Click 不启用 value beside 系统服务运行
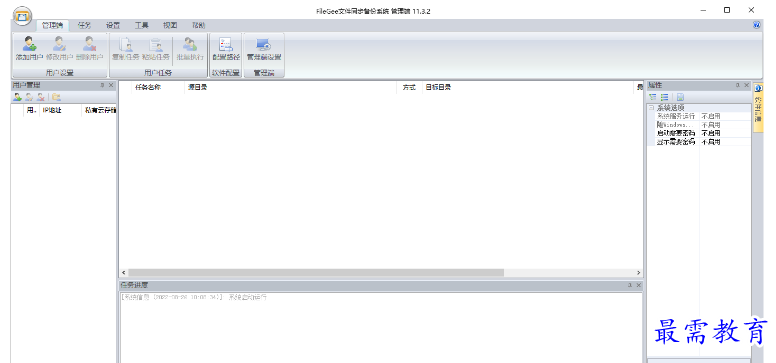The height and width of the screenshot is (363, 776). click(x=711, y=116)
